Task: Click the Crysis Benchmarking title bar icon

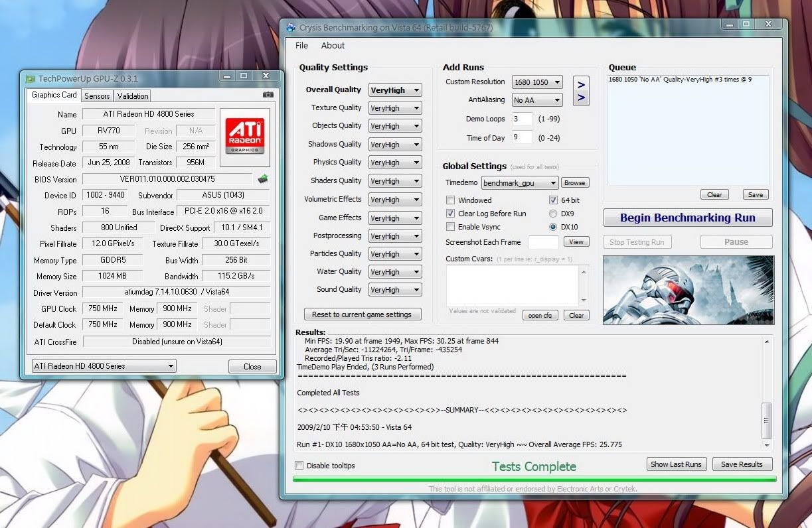Action: click(x=291, y=27)
